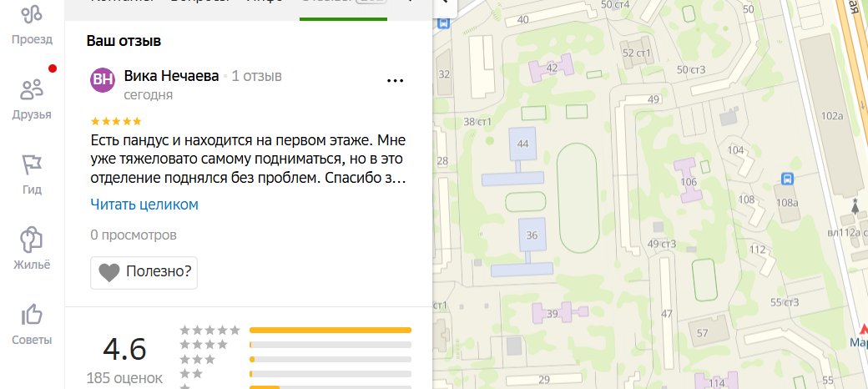This screenshot has height=389, width=868.
Task: Click the '185 оценок' ratings count
Action: tap(124, 378)
